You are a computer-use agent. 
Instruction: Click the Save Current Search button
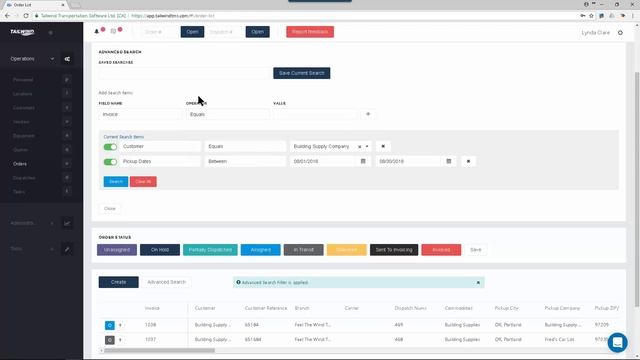[302, 73]
